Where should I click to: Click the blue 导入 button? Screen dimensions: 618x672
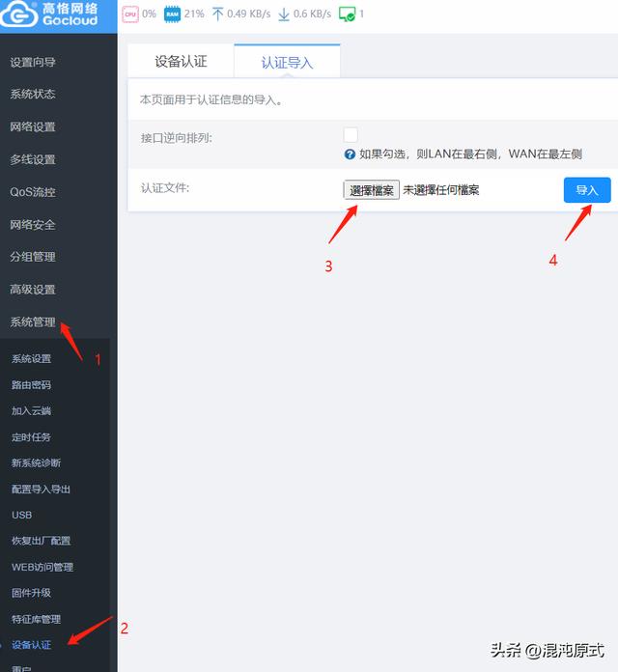tap(587, 190)
